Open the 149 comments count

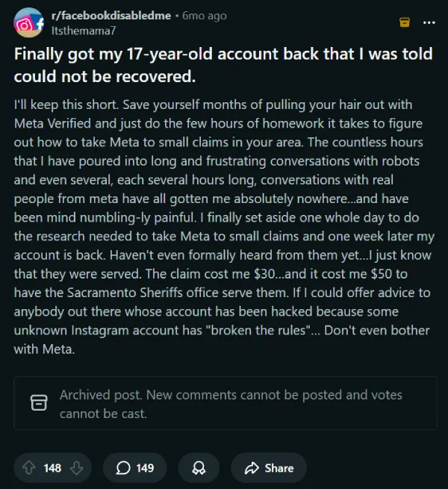(145, 468)
